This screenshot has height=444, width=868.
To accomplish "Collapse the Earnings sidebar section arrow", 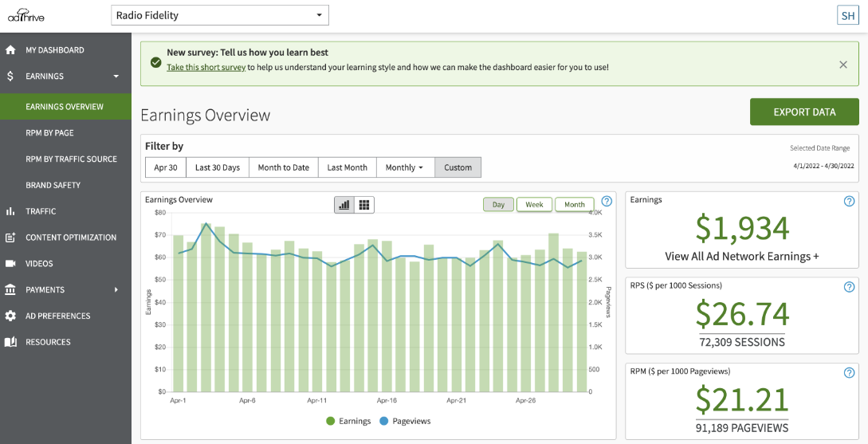I will click(x=116, y=77).
